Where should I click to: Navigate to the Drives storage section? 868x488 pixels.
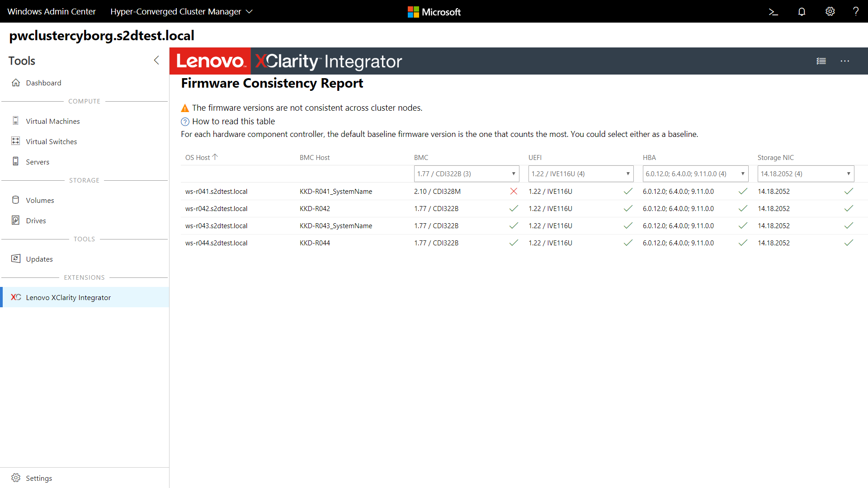pos(36,221)
